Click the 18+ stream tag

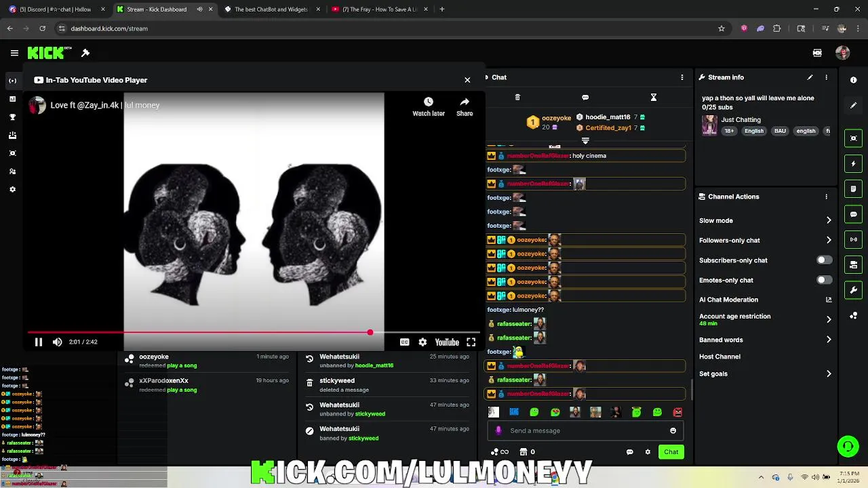coord(729,131)
